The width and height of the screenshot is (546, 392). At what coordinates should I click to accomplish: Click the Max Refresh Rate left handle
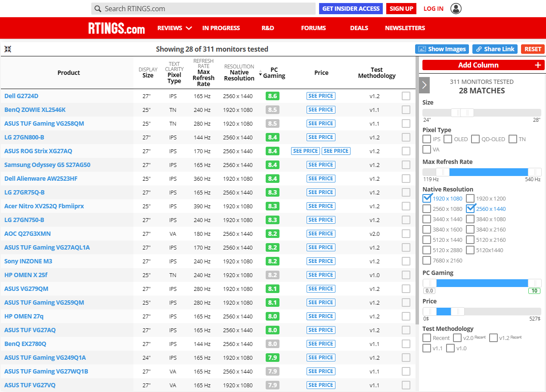(443, 172)
